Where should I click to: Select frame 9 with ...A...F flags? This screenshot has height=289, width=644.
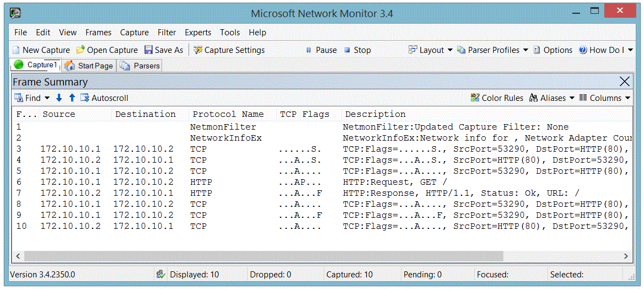[323, 216]
